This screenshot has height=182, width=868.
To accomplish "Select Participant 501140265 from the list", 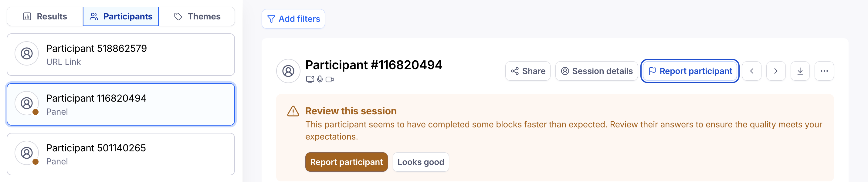I will [x=120, y=154].
